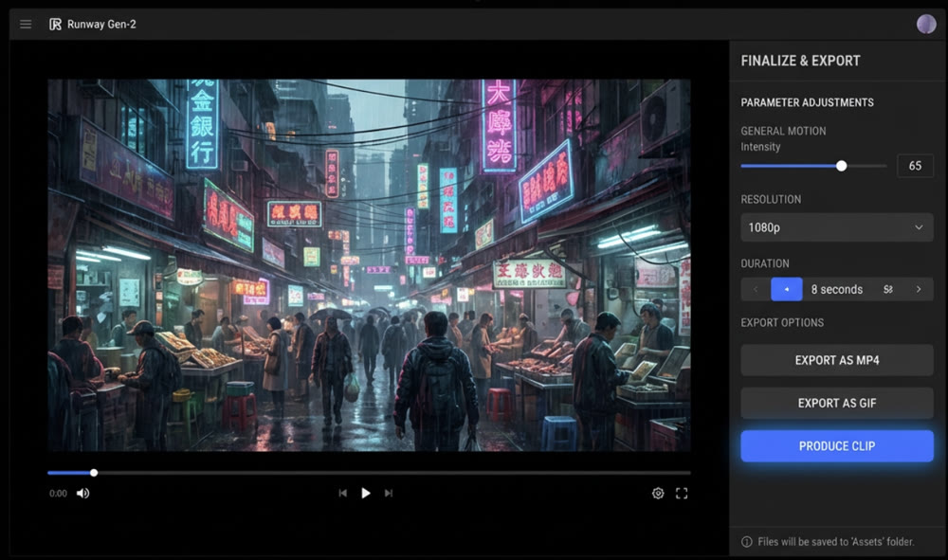Click the info icon beside Assets note
The width and height of the screenshot is (948, 560).
point(747,542)
